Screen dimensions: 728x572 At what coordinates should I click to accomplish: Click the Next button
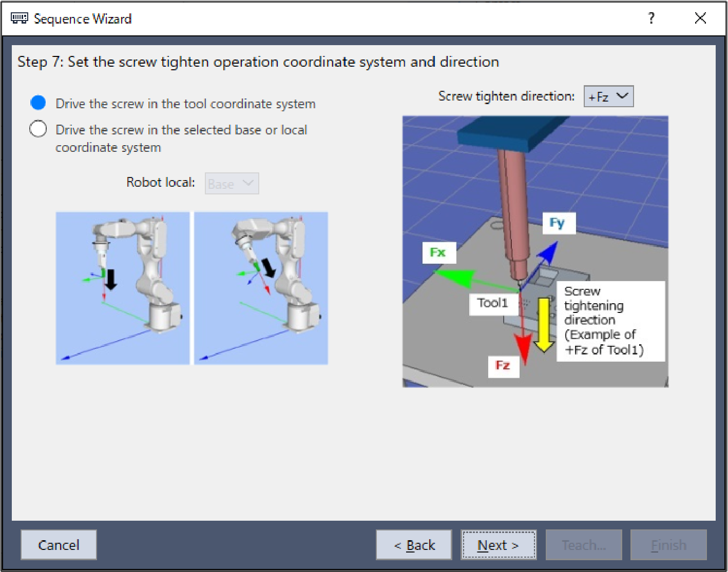tap(498, 545)
